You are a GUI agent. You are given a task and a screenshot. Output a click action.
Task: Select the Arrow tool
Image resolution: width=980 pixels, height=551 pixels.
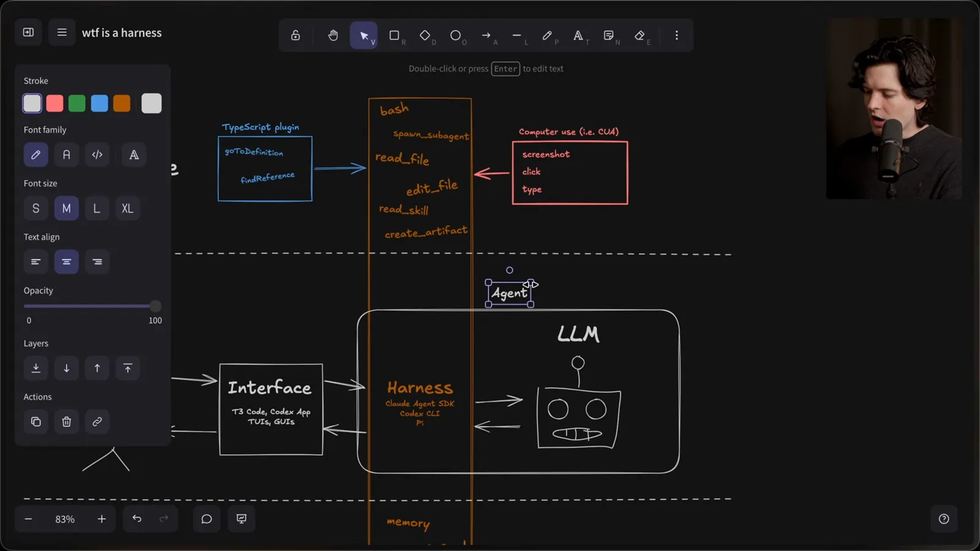click(x=486, y=36)
